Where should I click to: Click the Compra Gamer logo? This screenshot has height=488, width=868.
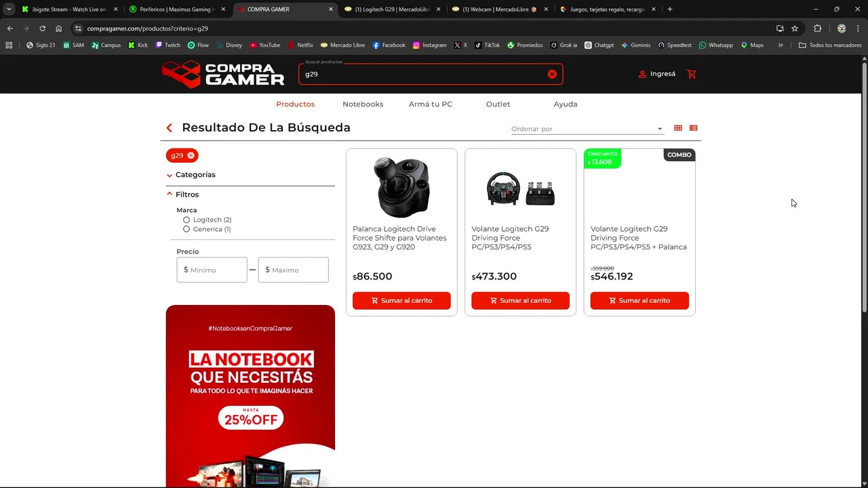pos(222,74)
